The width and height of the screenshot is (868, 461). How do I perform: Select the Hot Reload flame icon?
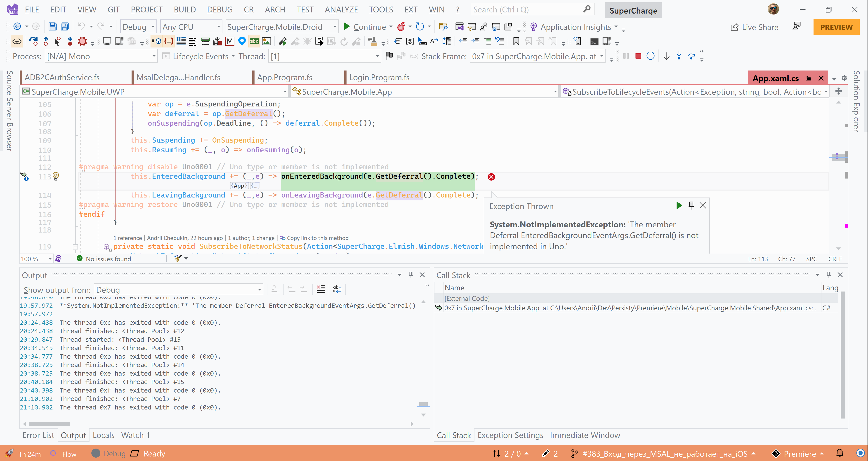[x=402, y=27]
